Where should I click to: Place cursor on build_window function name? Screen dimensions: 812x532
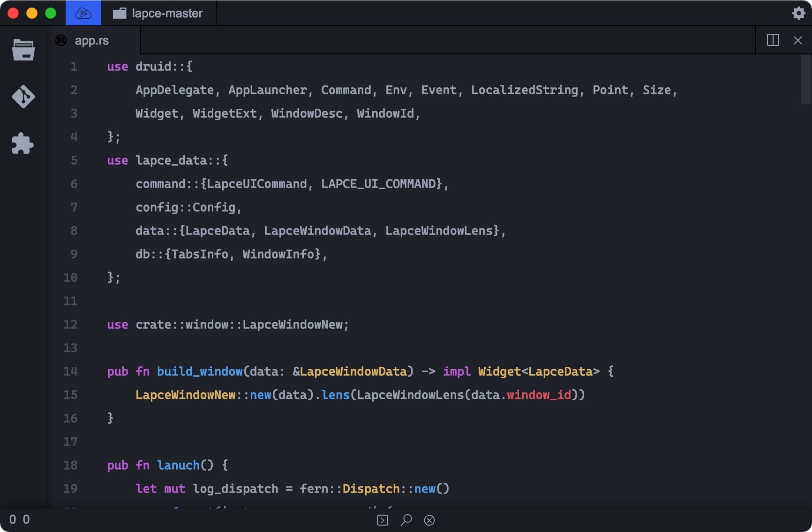[199, 372]
